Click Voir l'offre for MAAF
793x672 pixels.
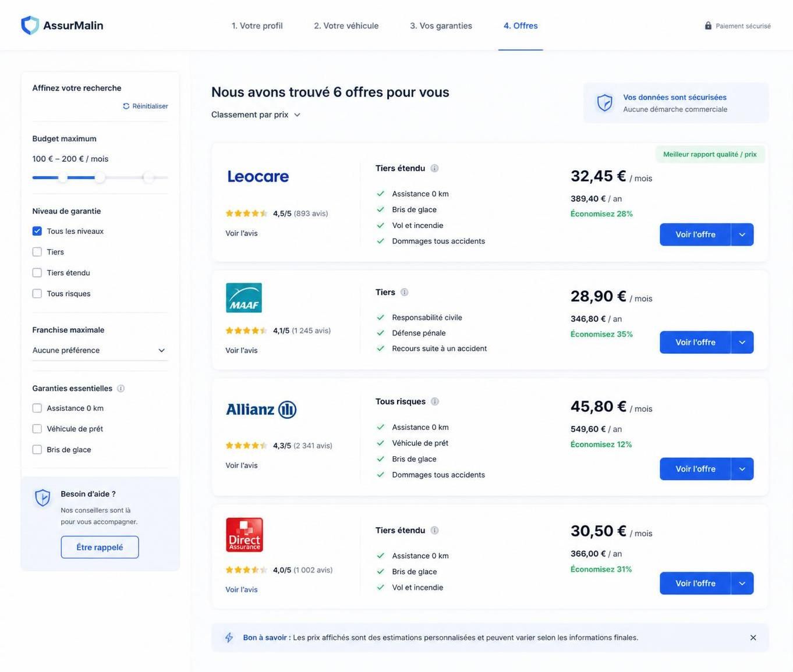(695, 342)
